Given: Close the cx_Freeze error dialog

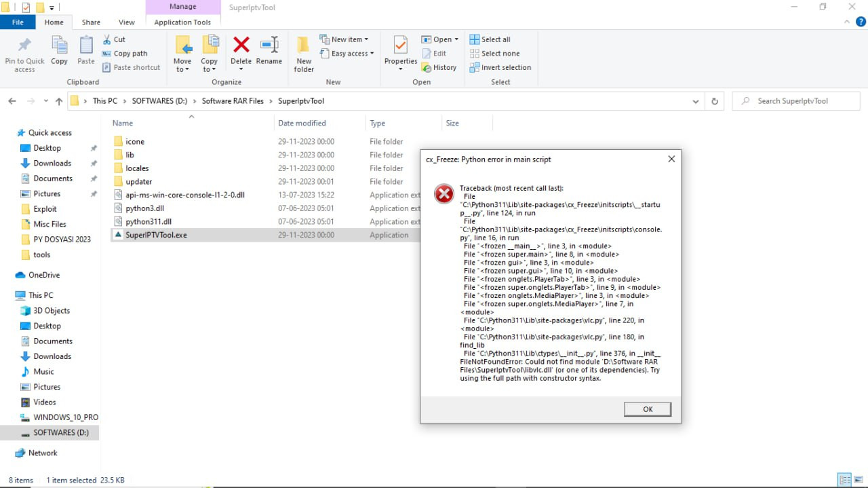Looking at the screenshot, I should point(671,159).
